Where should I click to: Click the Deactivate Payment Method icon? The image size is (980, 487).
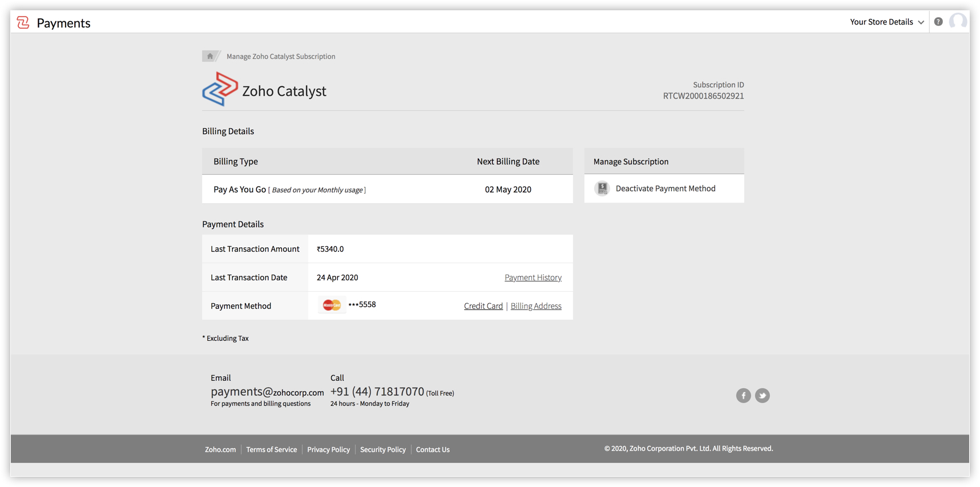(x=602, y=188)
